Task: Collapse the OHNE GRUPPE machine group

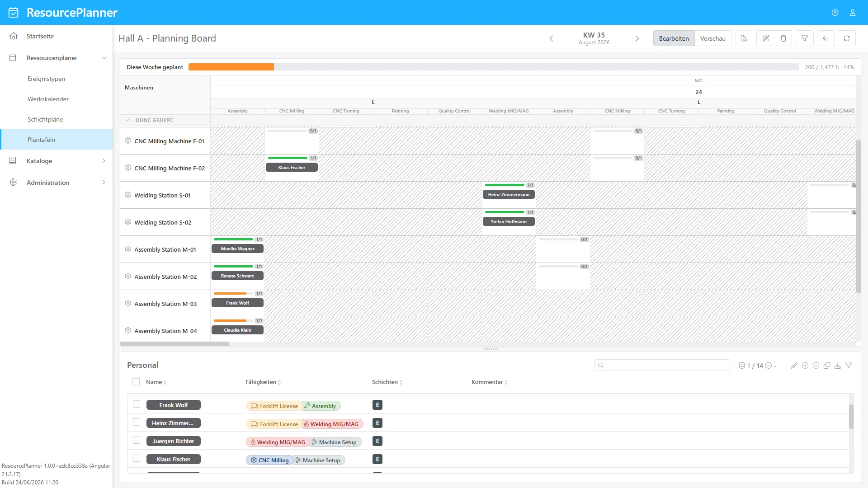Action: 127,120
